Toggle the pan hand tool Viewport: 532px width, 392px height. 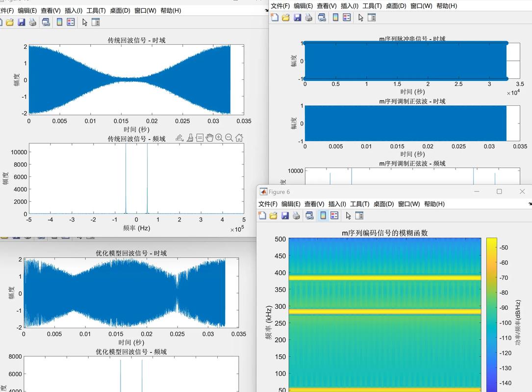pos(209,138)
